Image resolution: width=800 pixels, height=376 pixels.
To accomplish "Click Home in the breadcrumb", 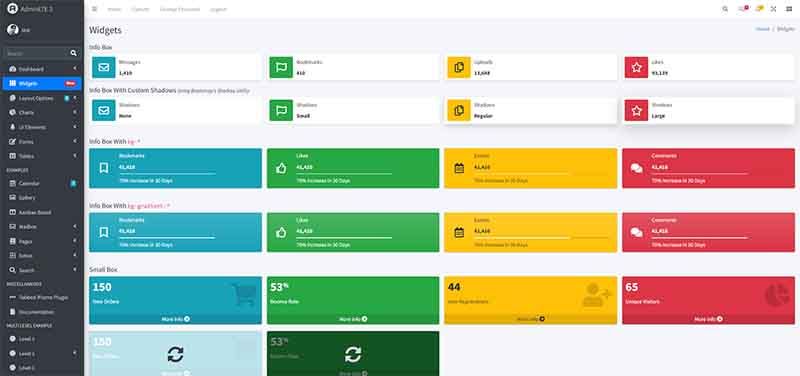I will tap(762, 30).
